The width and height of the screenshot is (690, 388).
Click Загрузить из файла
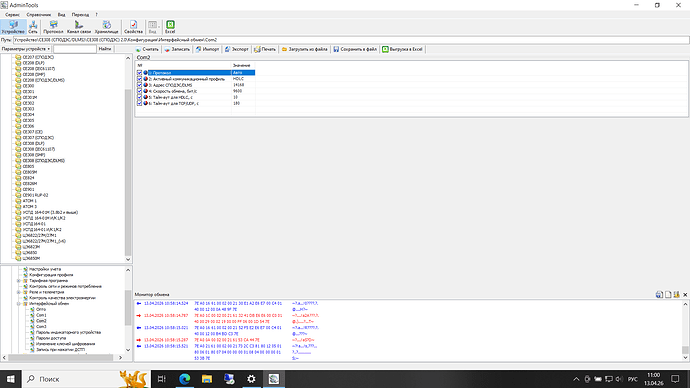[x=305, y=49]
